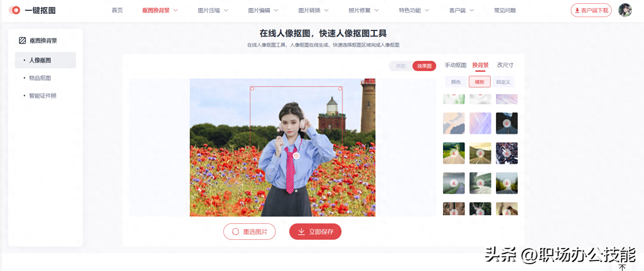Toggle preview to 效果图
644x271 pixels.
click(424, 66)
